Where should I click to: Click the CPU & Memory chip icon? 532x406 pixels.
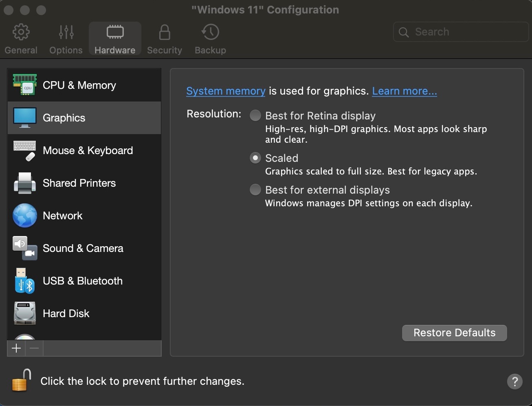25,85
